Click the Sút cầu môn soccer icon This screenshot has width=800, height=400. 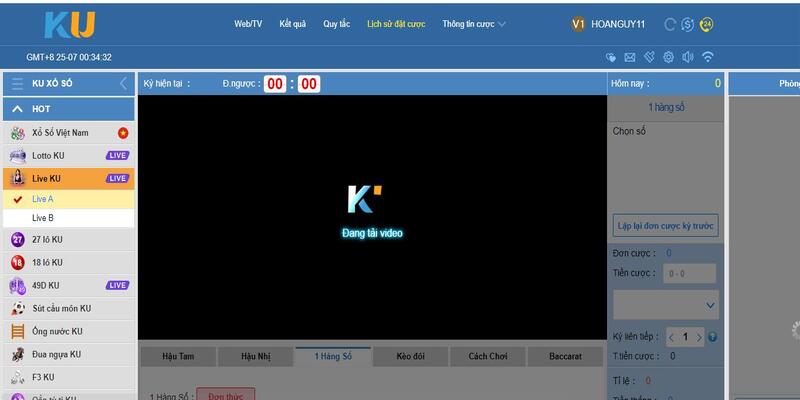coord(17,308)
